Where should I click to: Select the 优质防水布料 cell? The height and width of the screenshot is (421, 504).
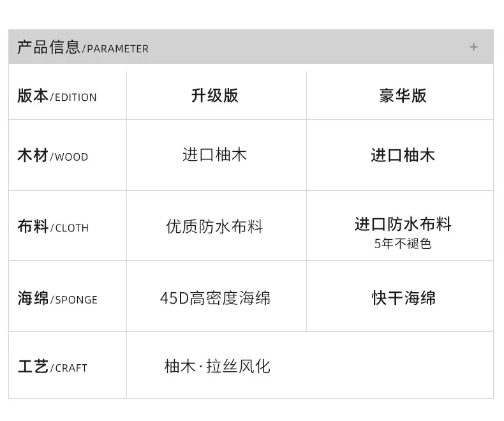coord(215,226)
